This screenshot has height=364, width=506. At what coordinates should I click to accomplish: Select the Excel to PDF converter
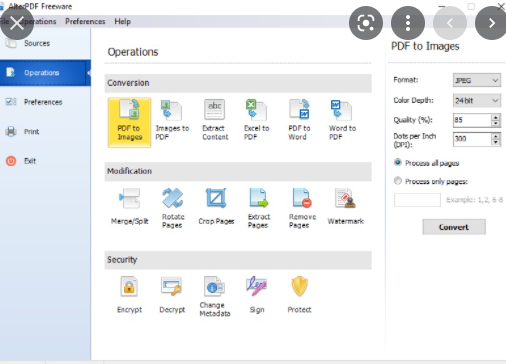click(x=256, y=120)
